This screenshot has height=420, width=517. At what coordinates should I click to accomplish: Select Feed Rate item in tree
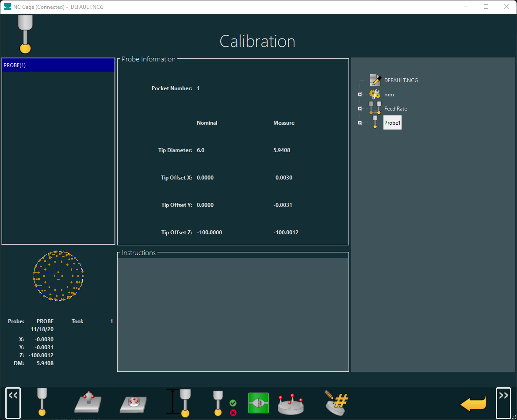click(395, 109)
